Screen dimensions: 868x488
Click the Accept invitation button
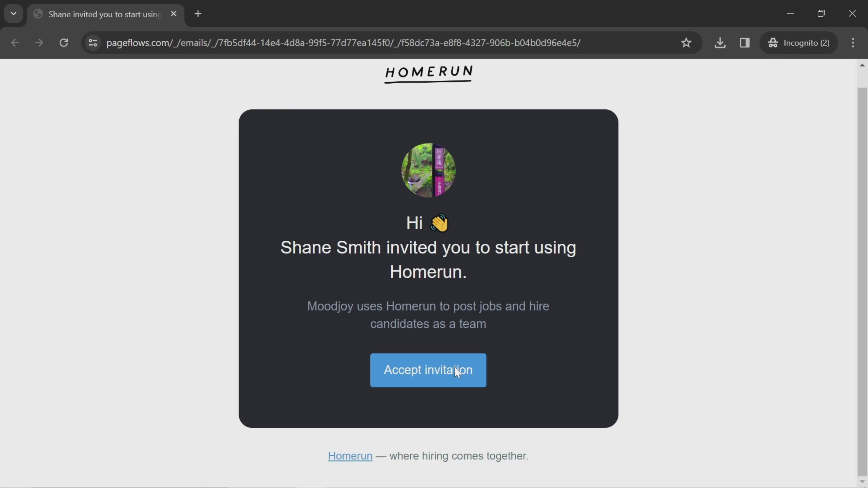coord(428,369)
